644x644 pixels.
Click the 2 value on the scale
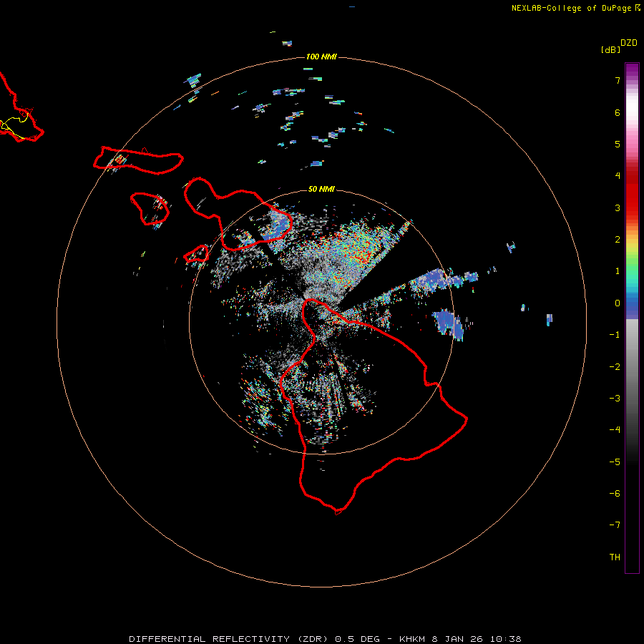coord(618,240)
